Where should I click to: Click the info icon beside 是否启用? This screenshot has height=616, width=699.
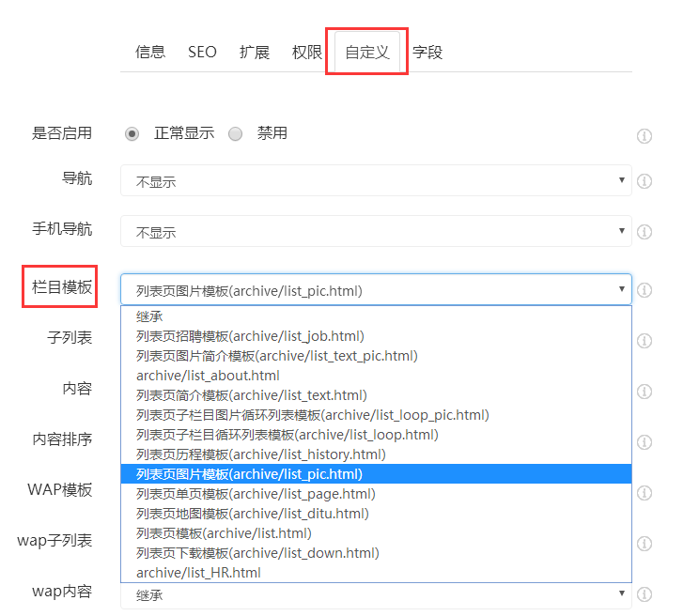click(x=645, y=136)
